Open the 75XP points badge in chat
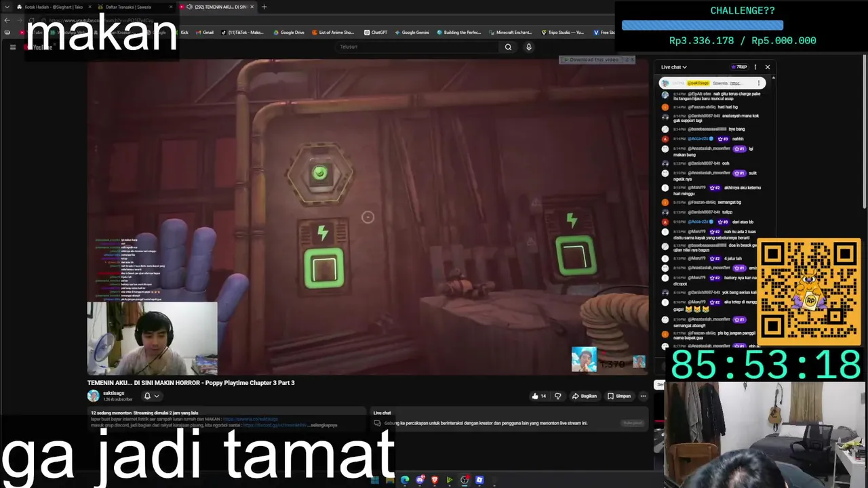This screenshot has height=488, width=868. coord(739,67)
